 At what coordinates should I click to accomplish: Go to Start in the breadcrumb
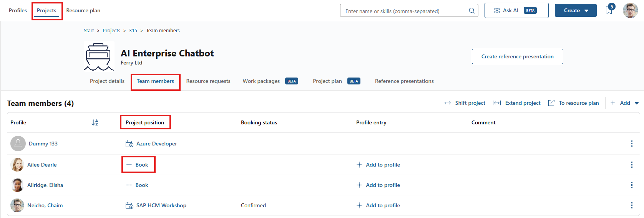pyautogui.click(x=89, y=30)
